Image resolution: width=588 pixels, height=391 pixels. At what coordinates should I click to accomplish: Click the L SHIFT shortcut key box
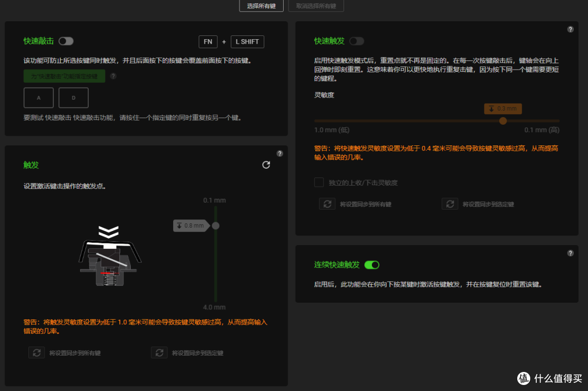(x=247, y=41)
